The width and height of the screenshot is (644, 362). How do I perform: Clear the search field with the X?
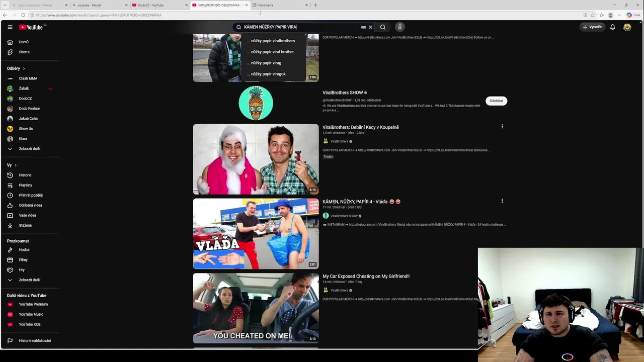tap(371, 27)
